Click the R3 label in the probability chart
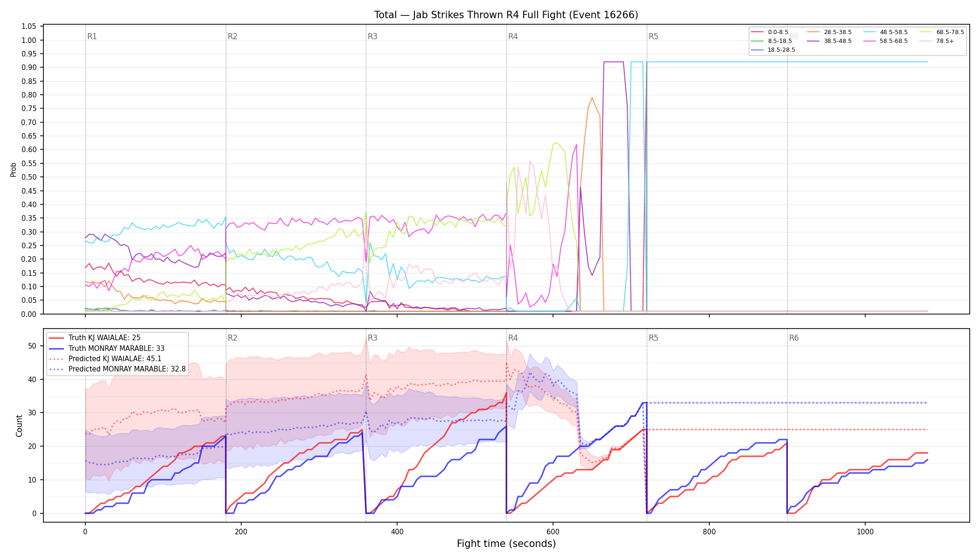This screenshot has height=560, width=980. [x=372, y=36]
